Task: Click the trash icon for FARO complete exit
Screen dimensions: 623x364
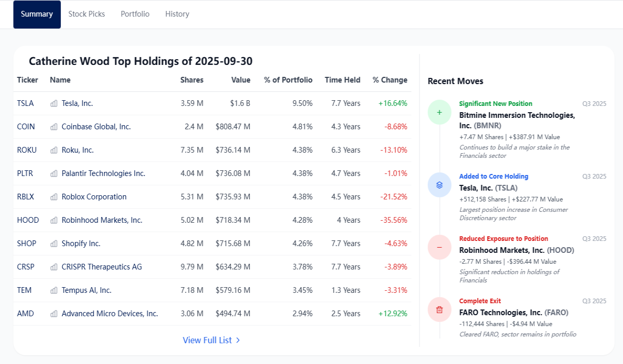Action: [x=440, y=309]
